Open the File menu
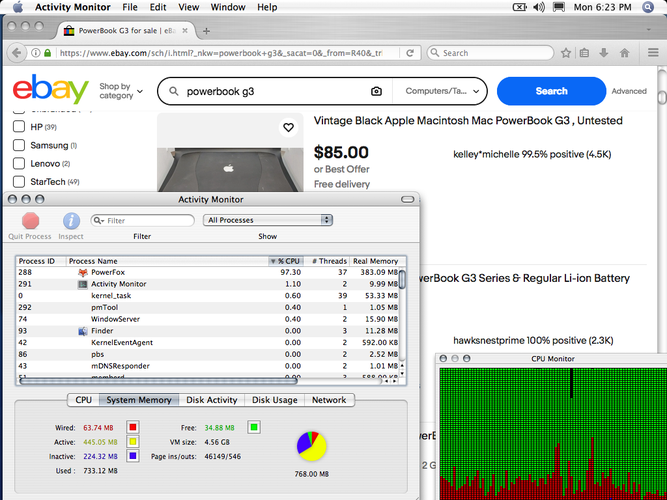This screenshot has height=500, width=667. tap(130, 7)
